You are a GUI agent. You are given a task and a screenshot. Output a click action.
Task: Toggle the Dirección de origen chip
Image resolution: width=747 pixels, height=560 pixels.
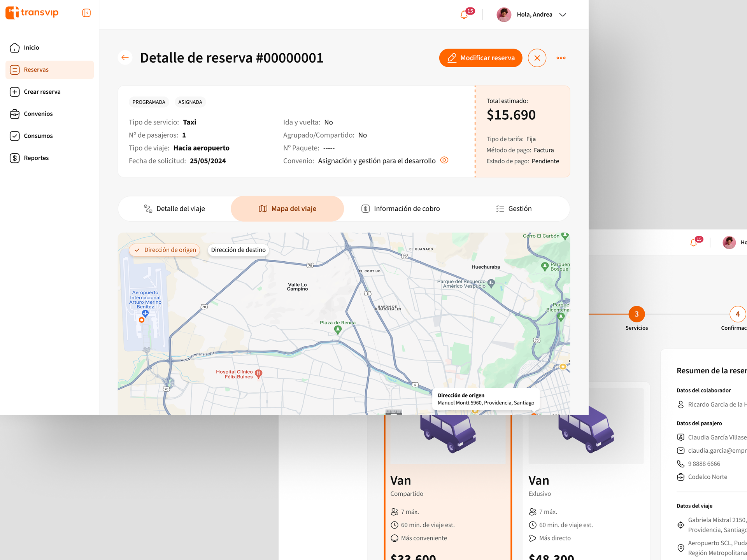165,250
